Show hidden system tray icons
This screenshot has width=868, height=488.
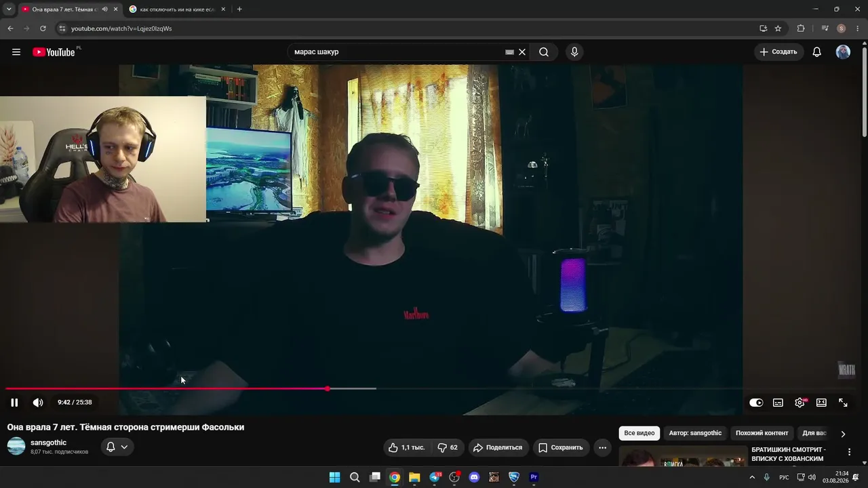(751, 477)
